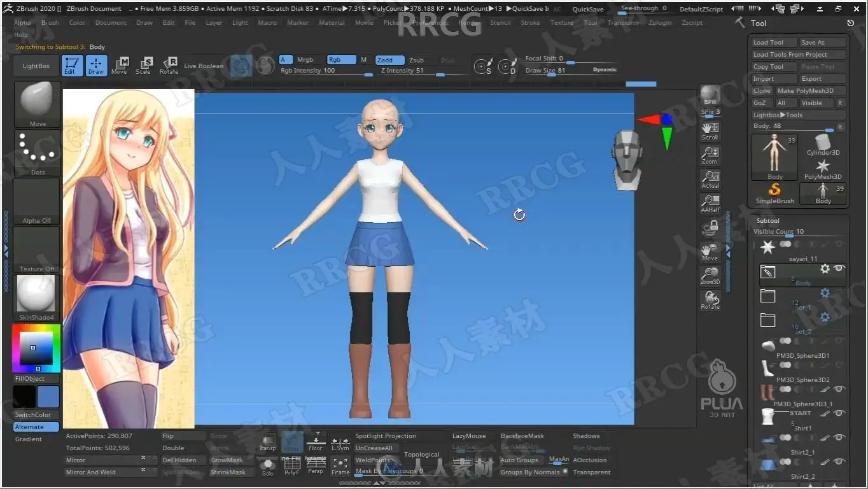The image size is (868, 489).
Task: Select the Draw mode icon
Action: [96, 66]
